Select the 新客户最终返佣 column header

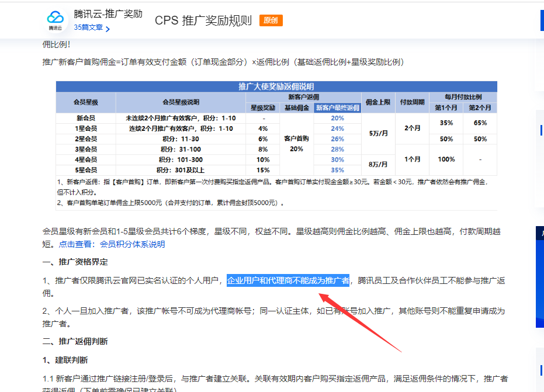click(339, 108)
